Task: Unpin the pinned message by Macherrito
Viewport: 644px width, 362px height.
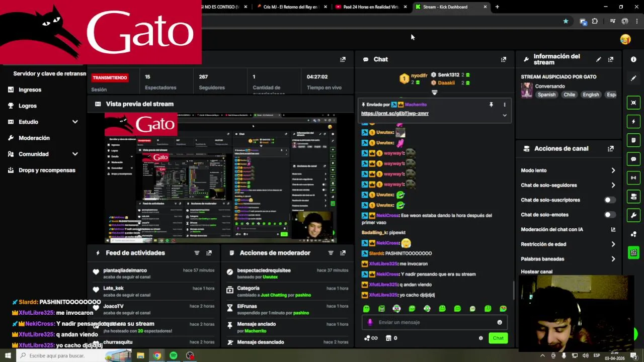Action: click(491, 105)
